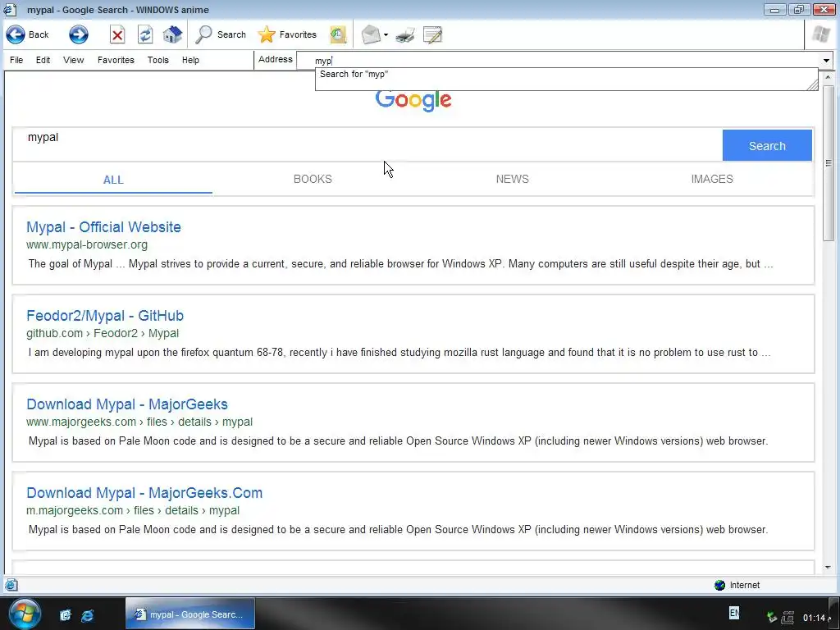Open Mypal - Official Website link
Screen dimensions: 840x630
tap(103, 227)
